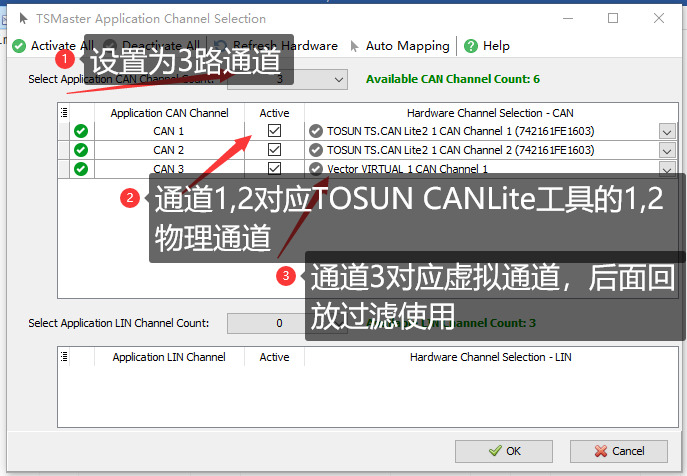Click Refresh Hardware in the toolbar
The image size is (687, 476).
pyautogui.click(x=276, y=46)
